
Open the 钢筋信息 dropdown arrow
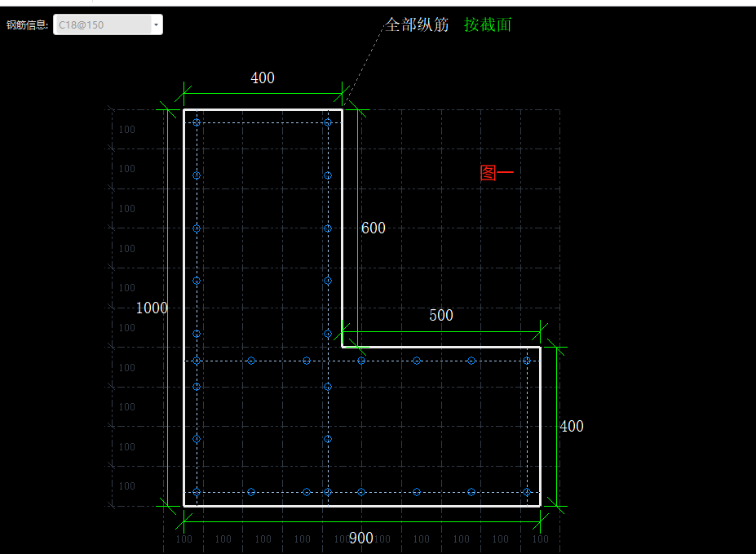(157, 24)
